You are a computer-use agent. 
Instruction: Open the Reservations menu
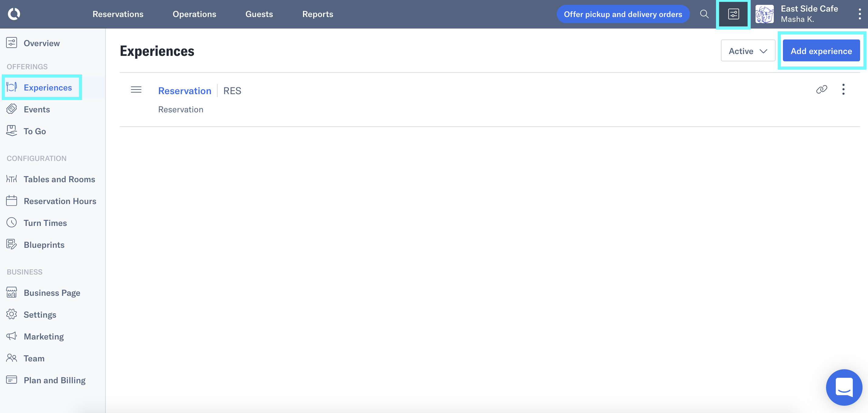(118, 14)
